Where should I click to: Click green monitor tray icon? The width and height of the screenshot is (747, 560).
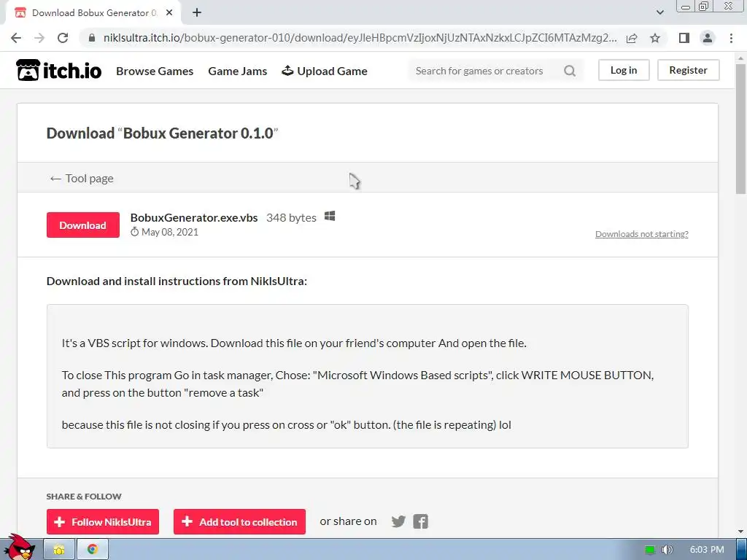[650, 550]
